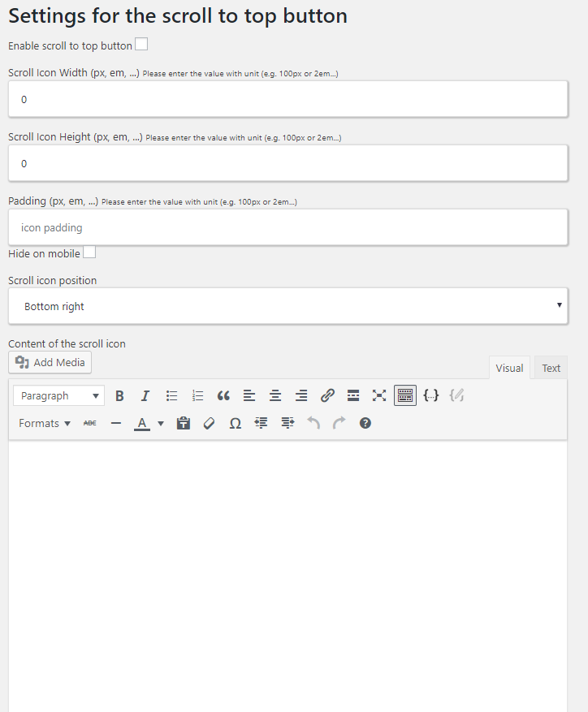The height and width of the screenshot is (712, 588).
Task: Insert a special character
Action: point(235,423)
